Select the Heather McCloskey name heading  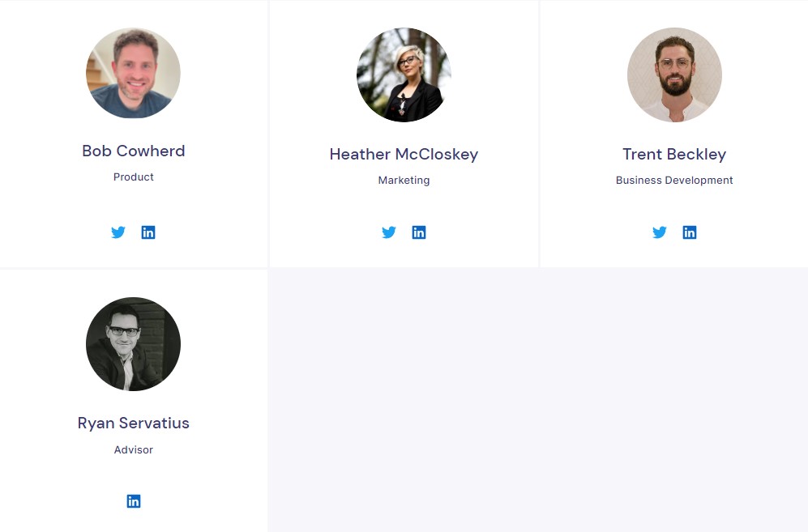pos(404,154)
